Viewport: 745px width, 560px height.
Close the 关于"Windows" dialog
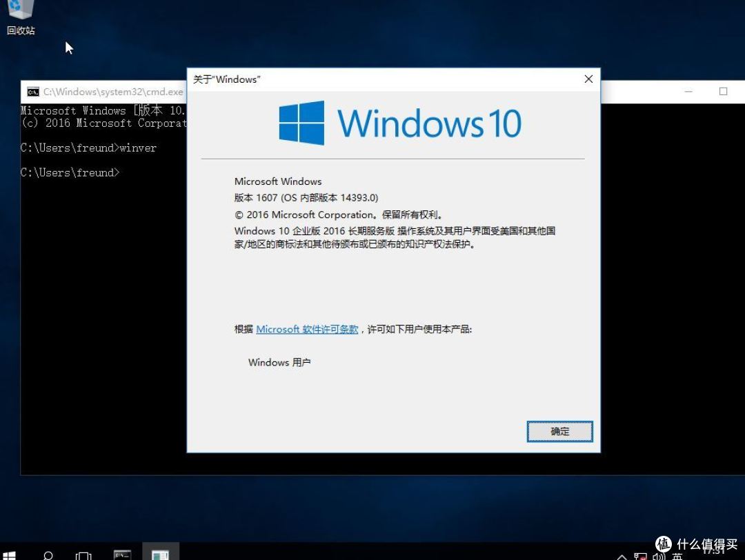(x=588, y=79)
